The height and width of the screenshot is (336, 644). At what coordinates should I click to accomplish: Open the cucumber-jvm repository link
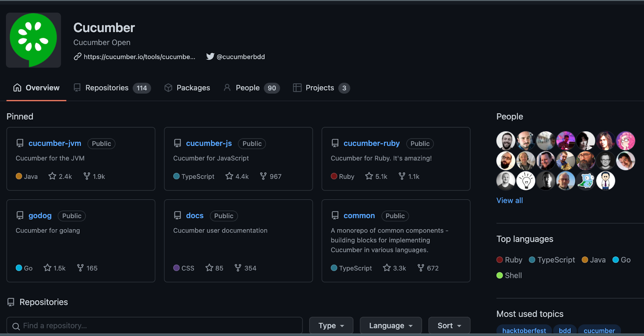pyautogui.click(x=55, y=143)
